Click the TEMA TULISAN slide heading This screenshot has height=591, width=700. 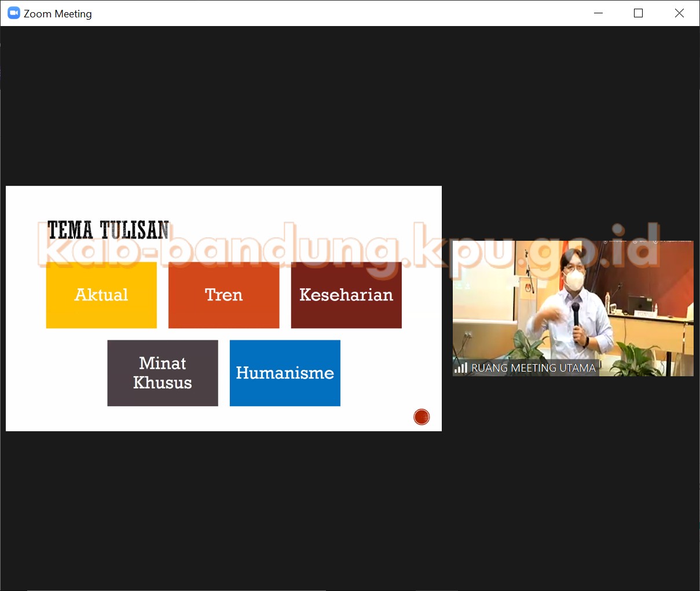pos(108,230)
